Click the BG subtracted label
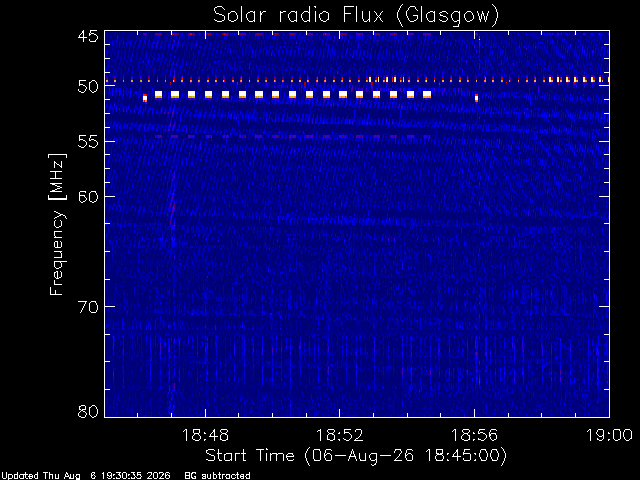This screenshot has height=480, width=640. pos(218,476)
